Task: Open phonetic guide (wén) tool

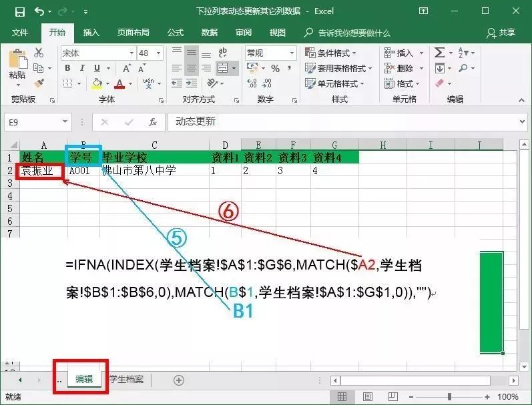Action: (148, 83)
